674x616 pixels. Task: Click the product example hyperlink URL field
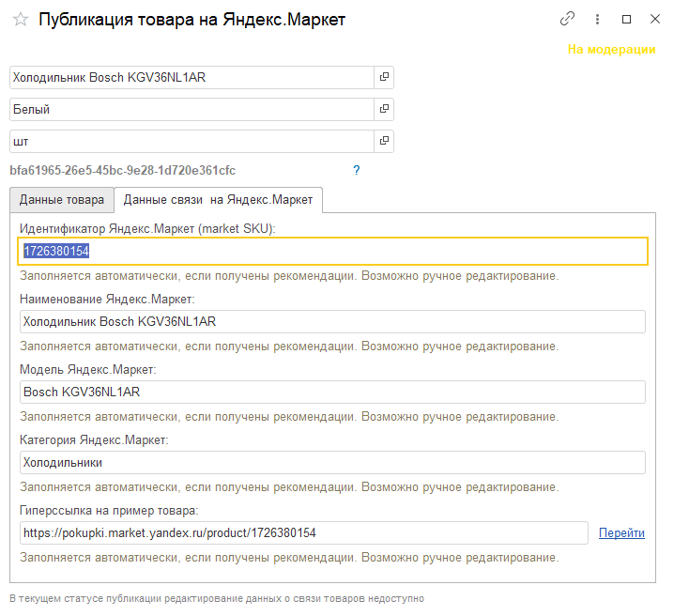[303, 533]
